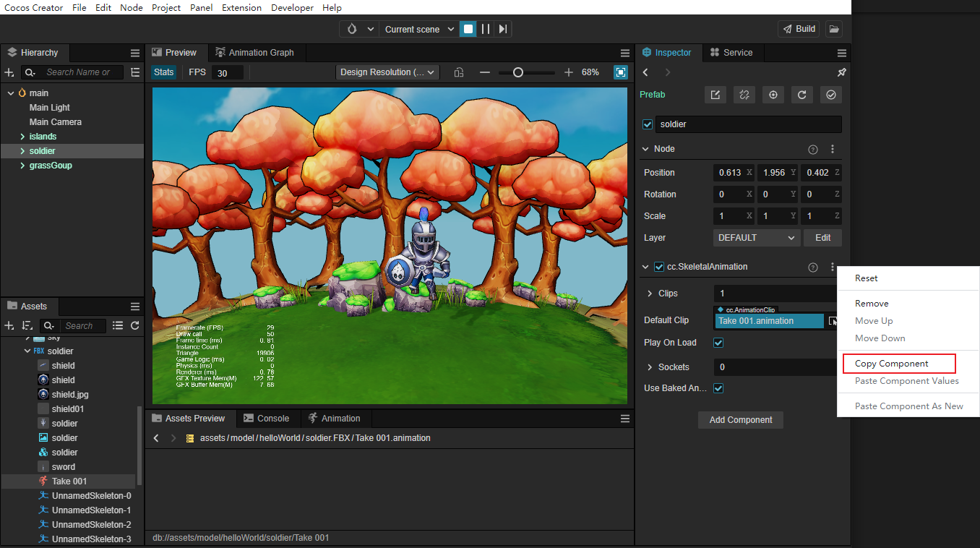The width and height of the screenshot is (980, 548).
Task: Go back in Assets Preview path
Action: (x=157, y=438)
